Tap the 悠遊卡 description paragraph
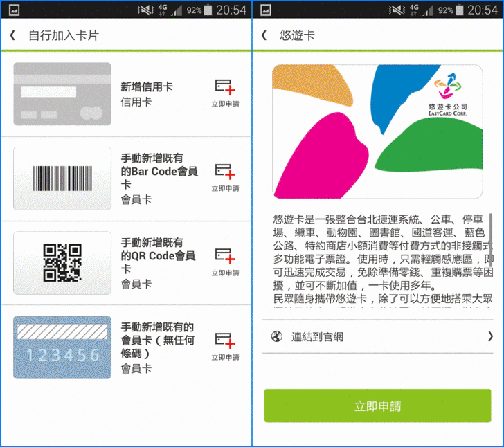Screen dimensions: 504x447 [382, 259]
